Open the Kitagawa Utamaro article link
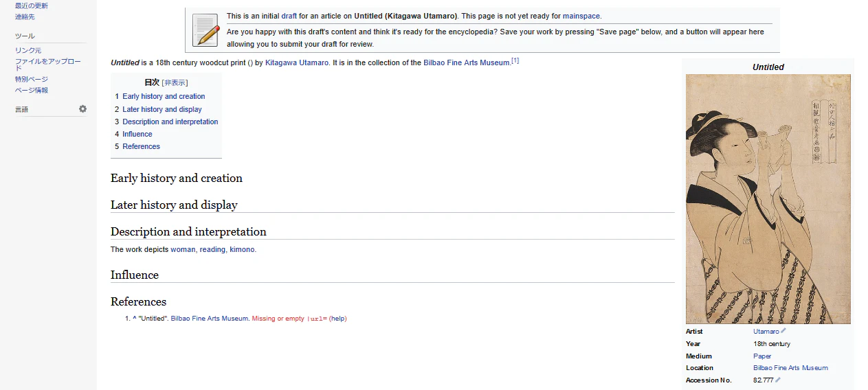Viewport: 868px width, 390px height. pos(297,62)
